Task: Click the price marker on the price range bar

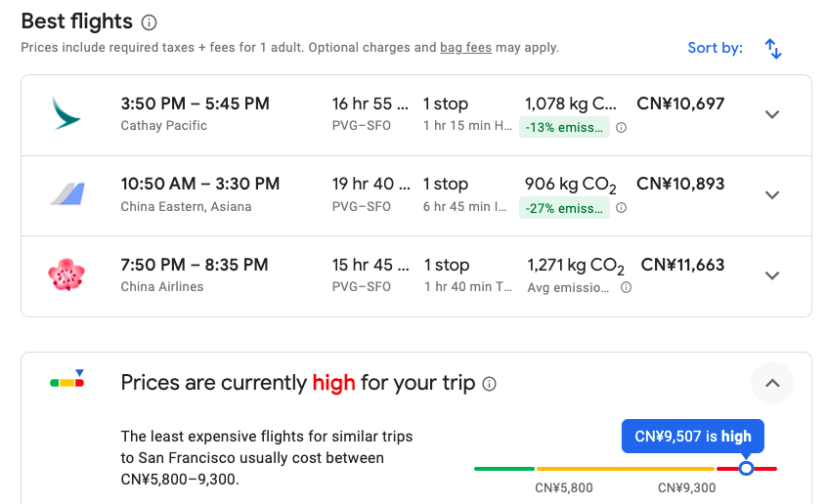Action: coord(746,468)
